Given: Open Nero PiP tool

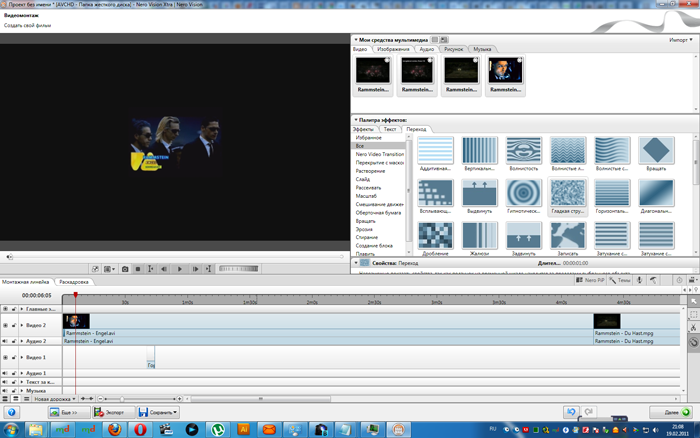Looking at the screenshot, I should [x=590, y=280].
